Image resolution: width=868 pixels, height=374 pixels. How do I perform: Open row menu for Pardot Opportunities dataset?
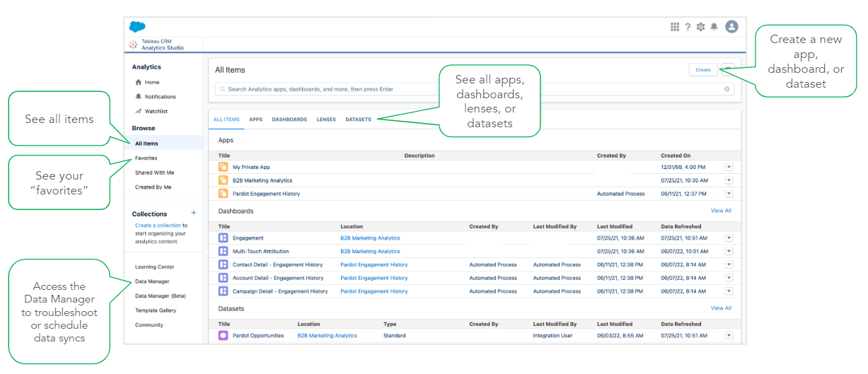(x=729, y=336)
